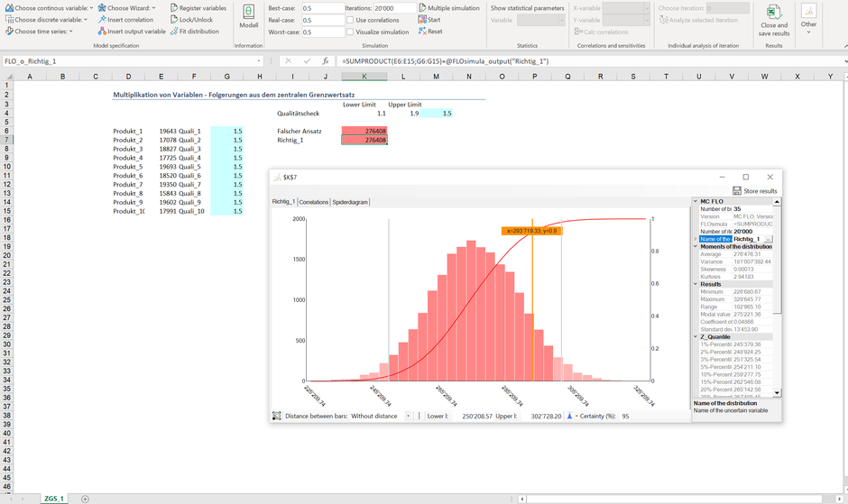Click the Store results disk icon
Image resolution: width=848 pixels, height=504 pixels.
coord(737,191)
